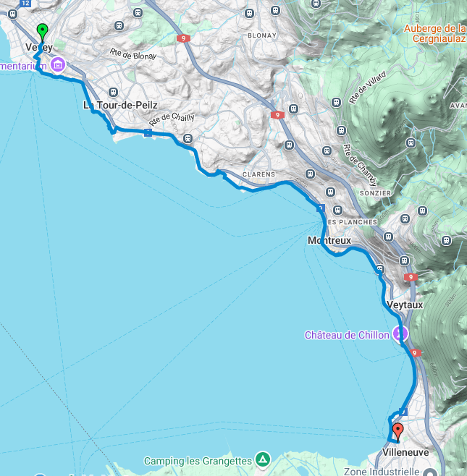Screen dimensions: 467x476
Task: Open the Camping les Grangettes green tent icon
Action: coord(263,459)
